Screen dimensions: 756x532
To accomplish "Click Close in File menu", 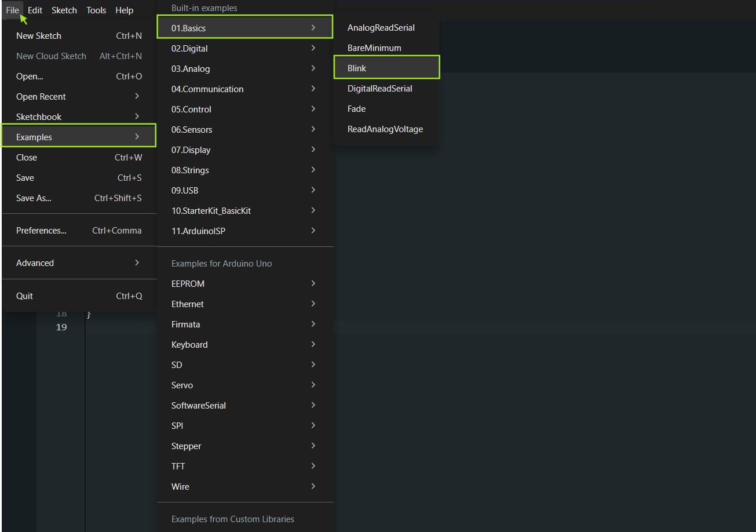I will click(79, 158).
